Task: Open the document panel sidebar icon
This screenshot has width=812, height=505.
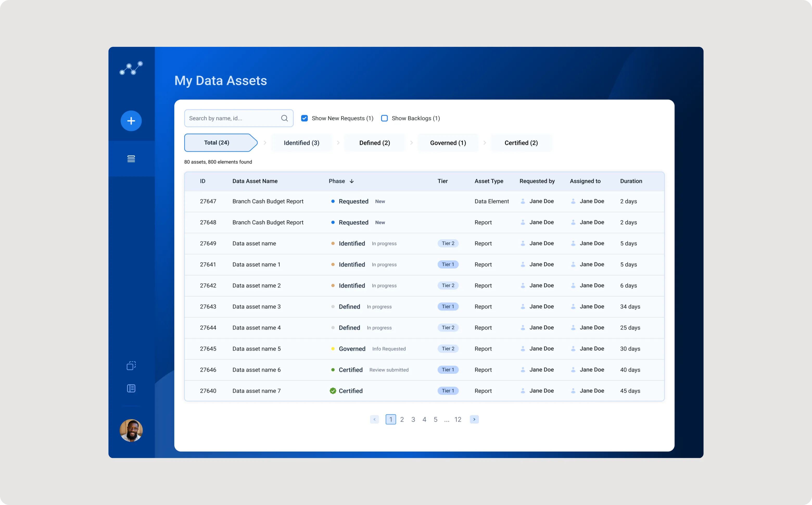Action: coord(131,388)
